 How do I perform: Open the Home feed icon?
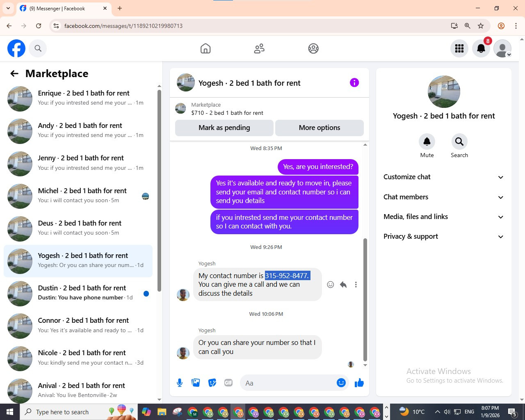(205, 48)
